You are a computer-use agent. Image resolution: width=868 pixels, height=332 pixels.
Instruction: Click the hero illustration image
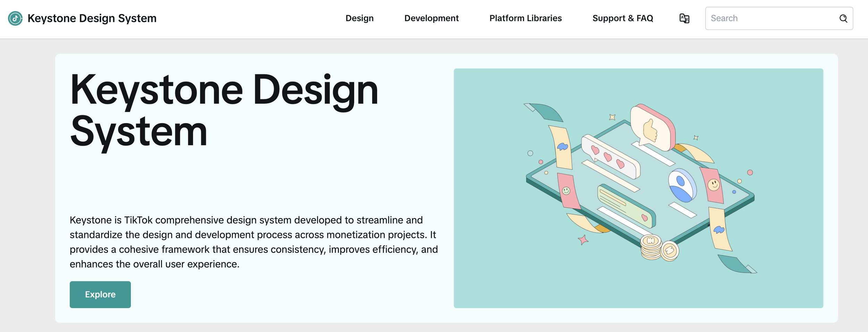coord(638,188)
